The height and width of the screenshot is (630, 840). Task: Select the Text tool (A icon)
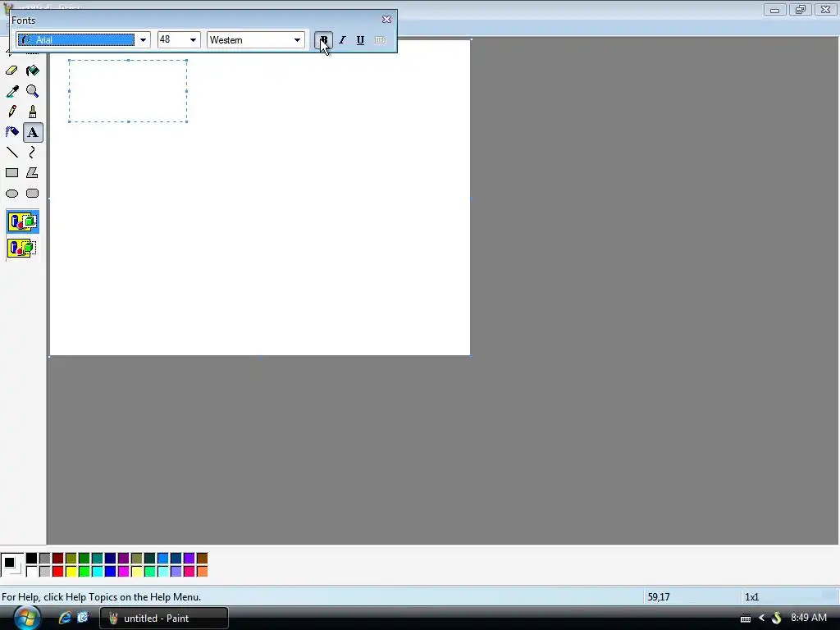[x=33, y=132]
